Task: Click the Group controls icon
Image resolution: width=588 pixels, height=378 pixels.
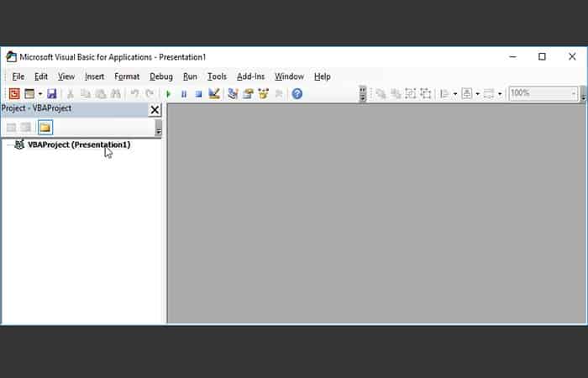Action: pos(411,93)
